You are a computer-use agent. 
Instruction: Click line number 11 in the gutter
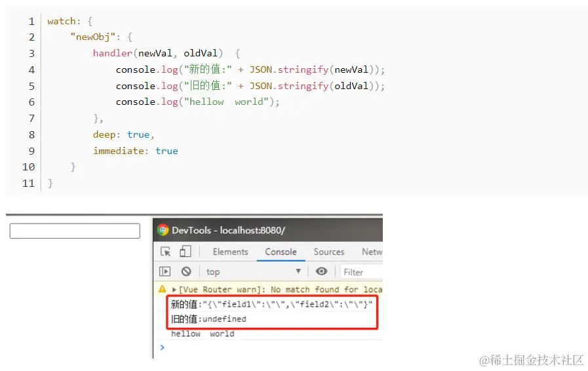point(28,184)
